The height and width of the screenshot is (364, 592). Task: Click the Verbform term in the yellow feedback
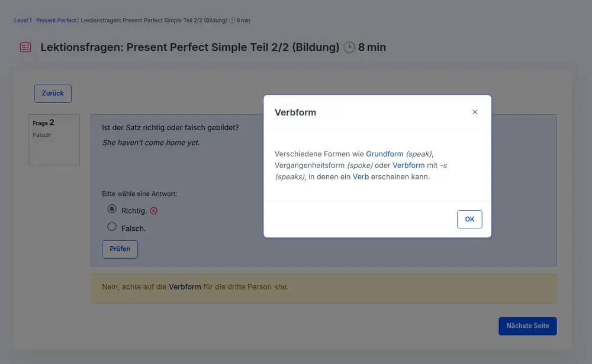click(x=185, y=287)
